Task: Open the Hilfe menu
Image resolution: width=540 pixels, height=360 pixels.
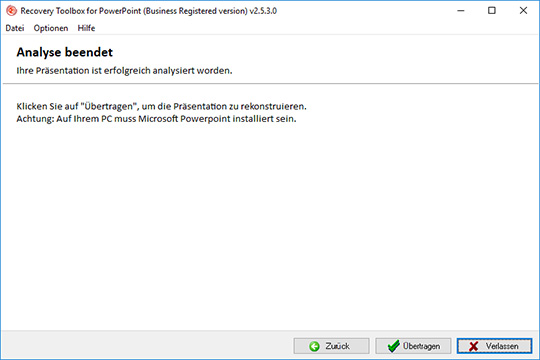Action: click(86, 28)
